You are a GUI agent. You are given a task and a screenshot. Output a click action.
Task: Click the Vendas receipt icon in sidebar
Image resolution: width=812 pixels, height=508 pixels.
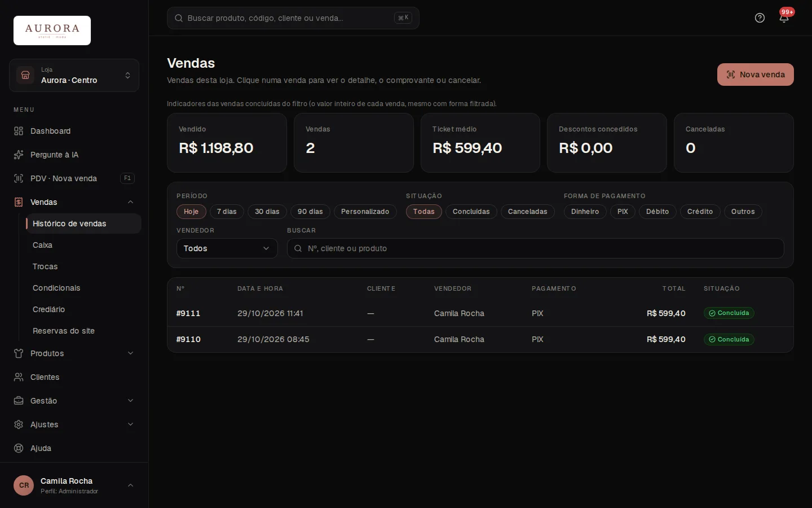pos(19,202)
